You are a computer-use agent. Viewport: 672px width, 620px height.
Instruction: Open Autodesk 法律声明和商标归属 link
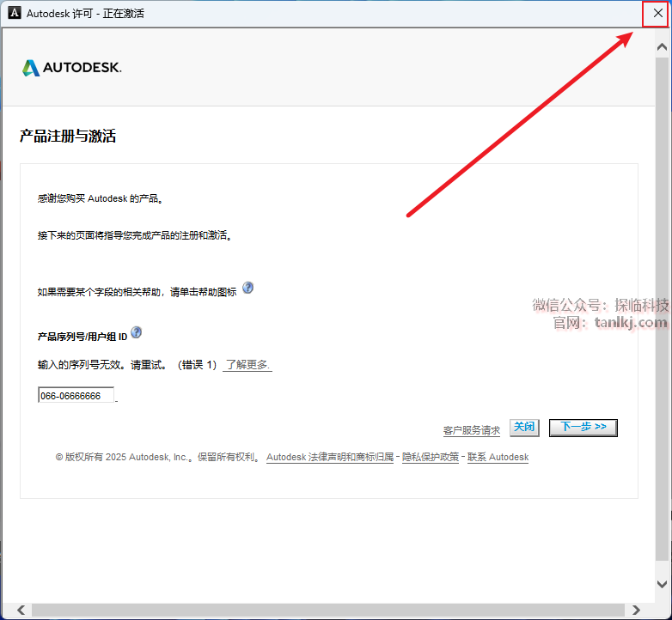point(330,458)
